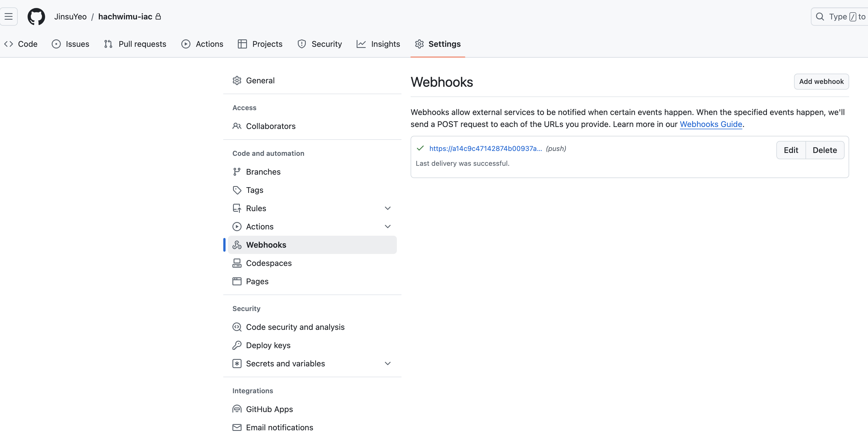
Task: Click the Projects table icon
Action: pos(242,44)
